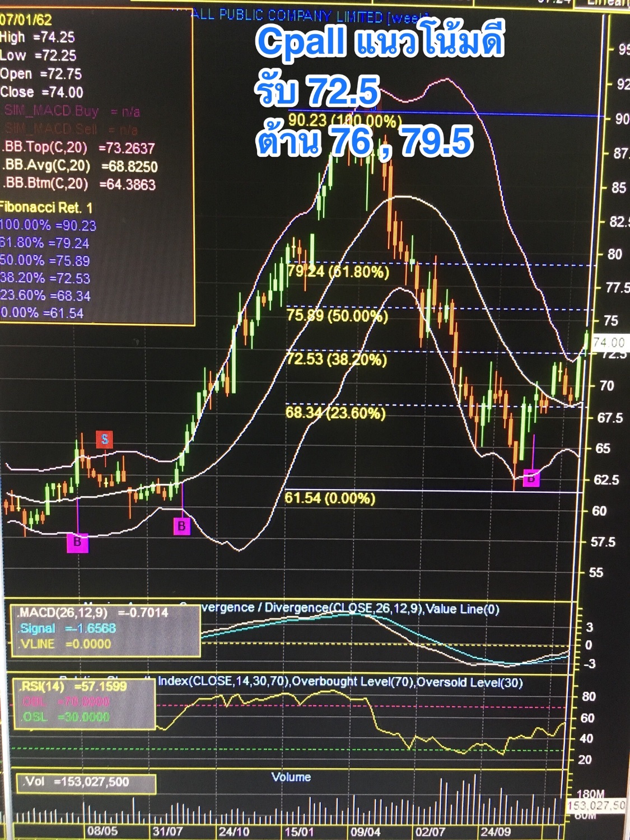
Task: Click the 31/07 date on time axis
Action: pos(168,831)
